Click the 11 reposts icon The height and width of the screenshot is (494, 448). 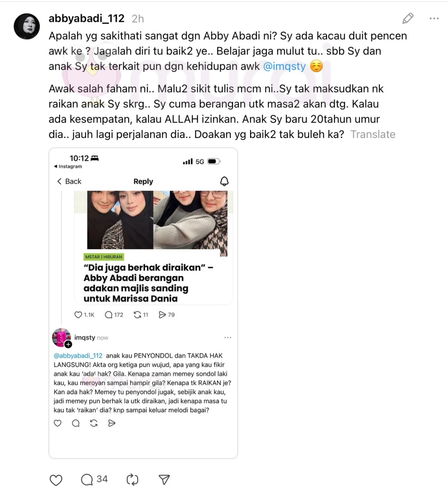(138, 315)
